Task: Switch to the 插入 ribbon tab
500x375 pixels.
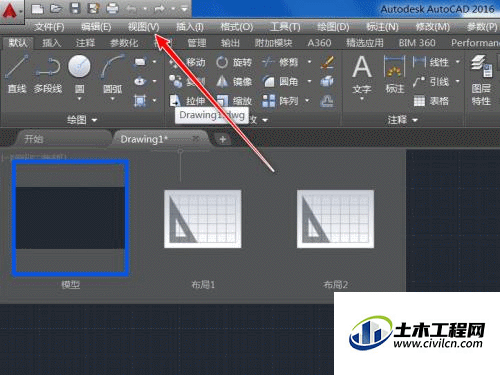Action: (51, 43)
